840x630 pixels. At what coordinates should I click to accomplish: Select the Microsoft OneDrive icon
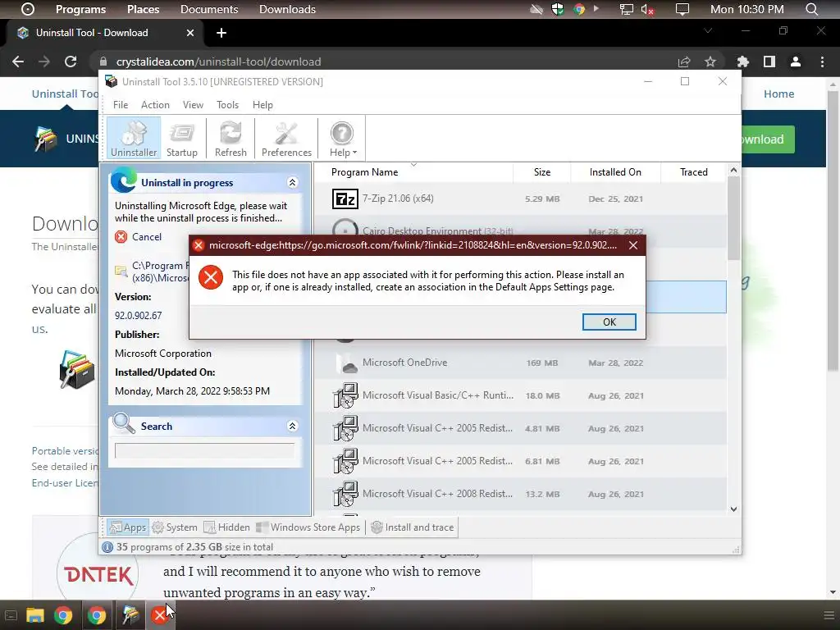click(346, 363)
